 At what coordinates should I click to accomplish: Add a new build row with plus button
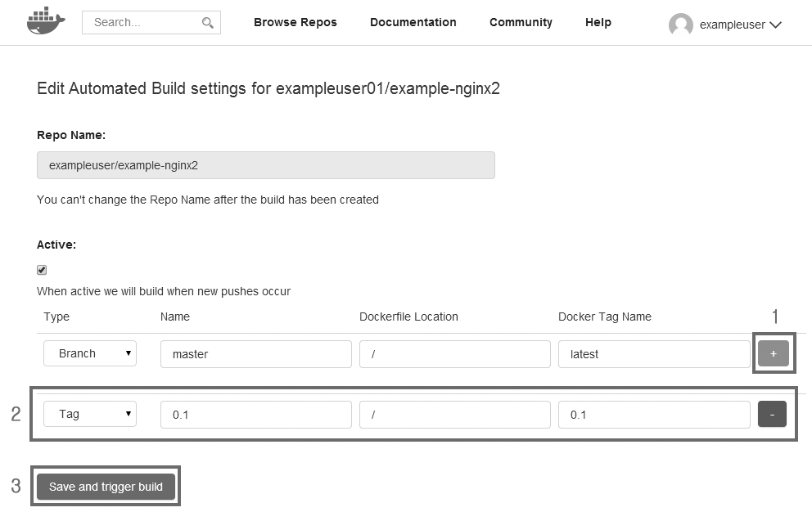coord(773,353)
